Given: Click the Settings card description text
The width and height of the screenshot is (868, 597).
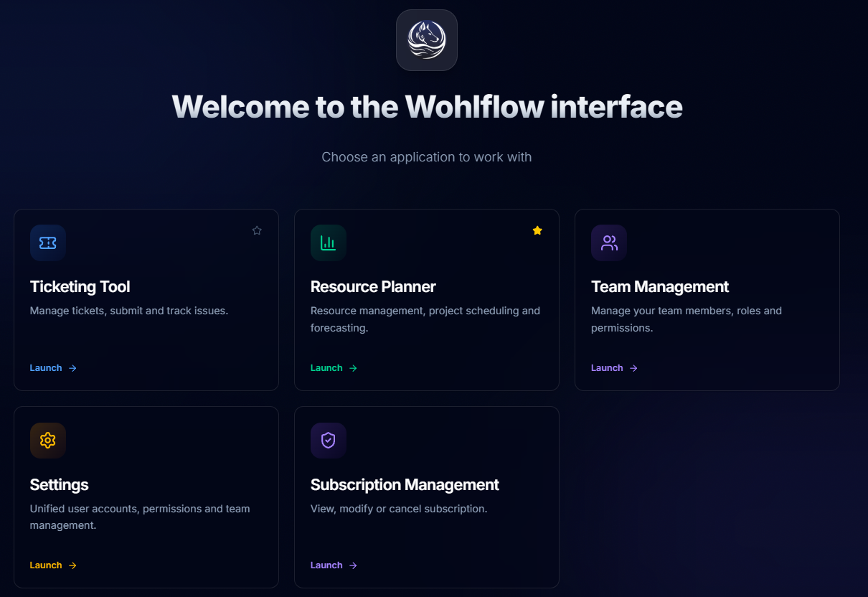Looking at the screenshot, I should 140,517.
